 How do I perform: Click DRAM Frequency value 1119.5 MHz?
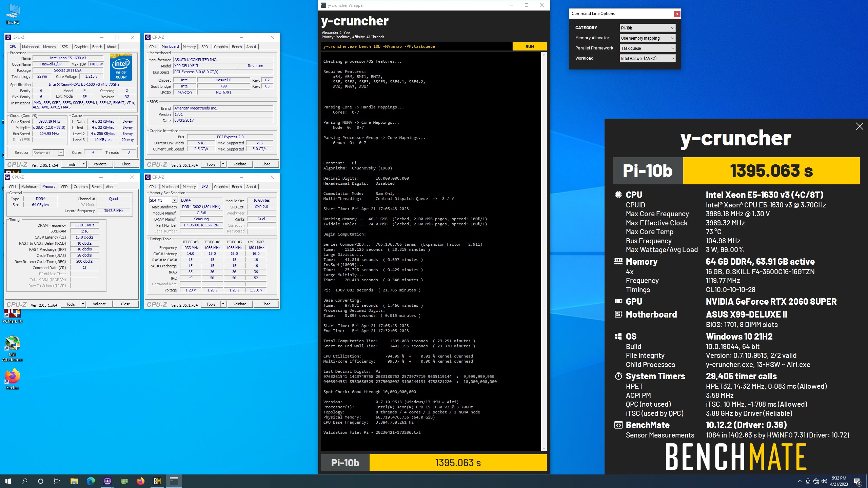[84, 225]
